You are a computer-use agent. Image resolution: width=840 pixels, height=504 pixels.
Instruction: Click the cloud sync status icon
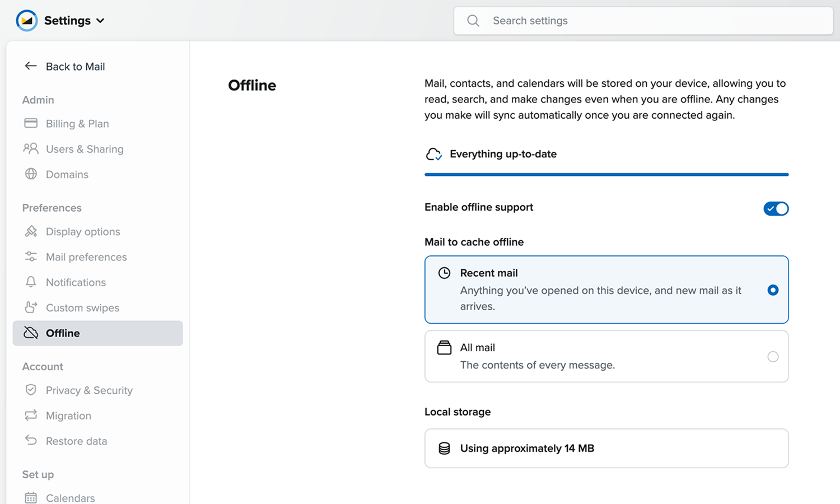(434, 154)
